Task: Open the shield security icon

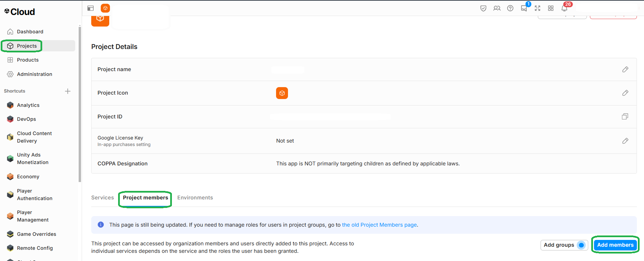Action: click(x=483, y=8)
